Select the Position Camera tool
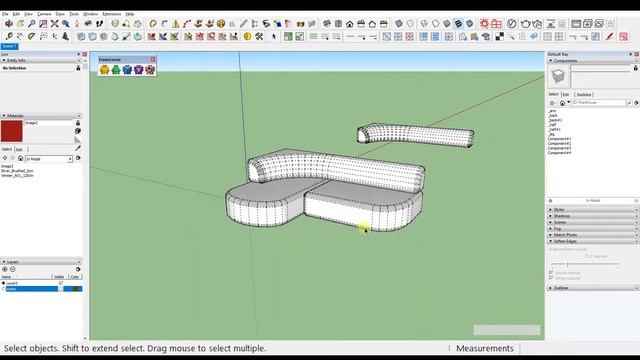The width and height of the screenshot is (640, 360). 77,24
